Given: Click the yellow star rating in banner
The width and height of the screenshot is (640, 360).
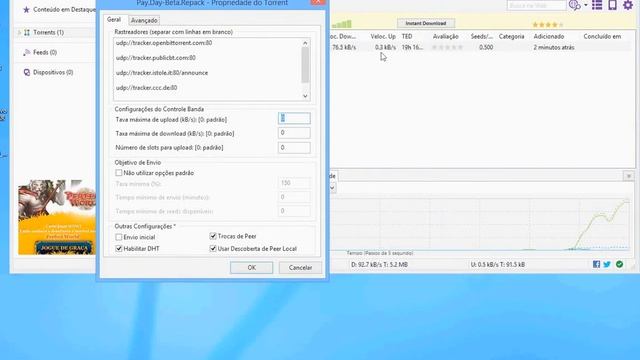Looking at the screenshot, I should [548, 25].
